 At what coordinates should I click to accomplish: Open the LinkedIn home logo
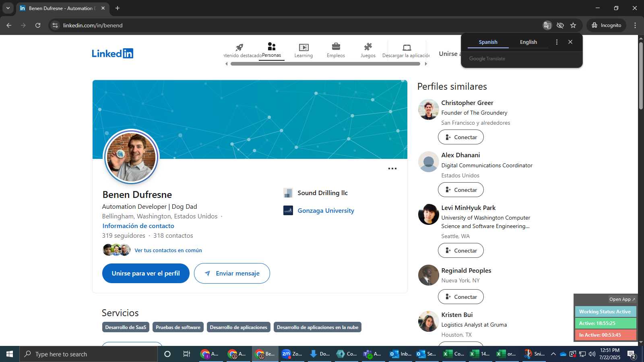(x=112, y=53)
